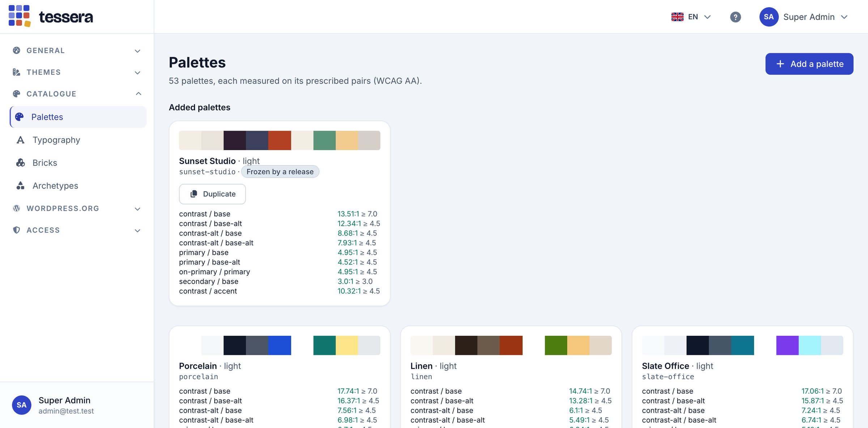Click the plus icon in Add a palette

[780, 64]
